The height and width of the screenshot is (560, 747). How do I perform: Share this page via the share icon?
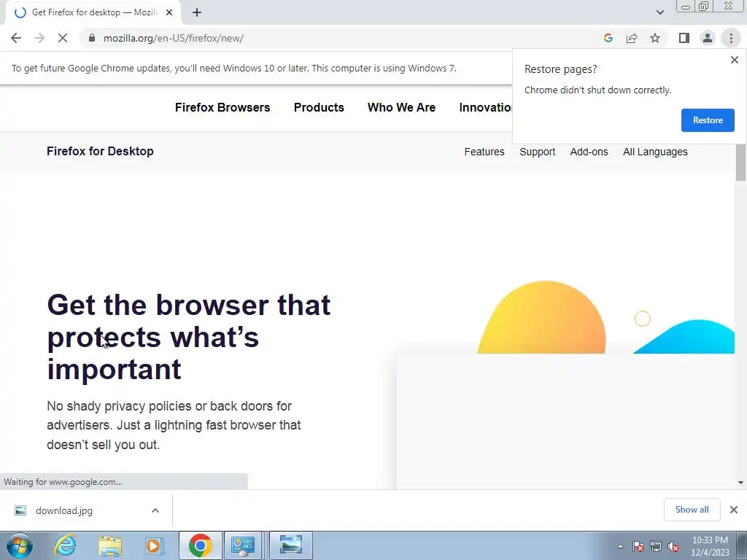632,38
